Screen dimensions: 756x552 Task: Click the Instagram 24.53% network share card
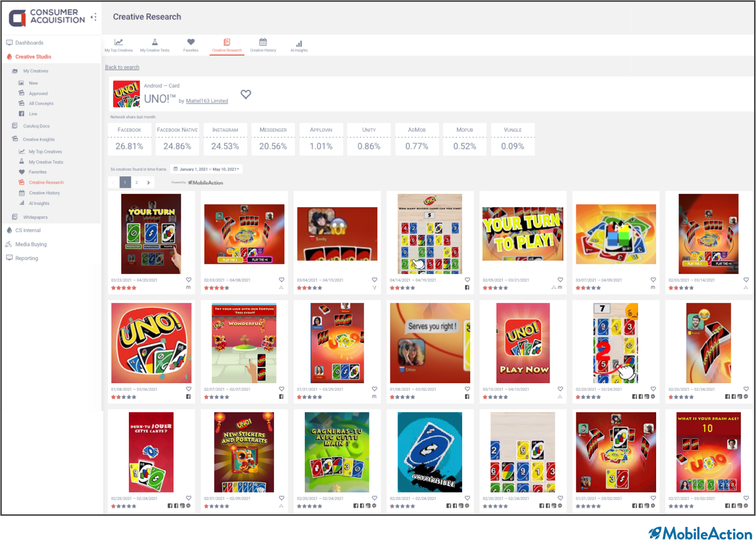(225, 139)
